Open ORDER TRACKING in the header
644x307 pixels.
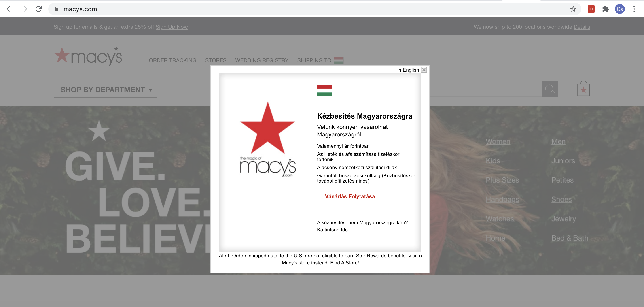[x=172, y=60]
